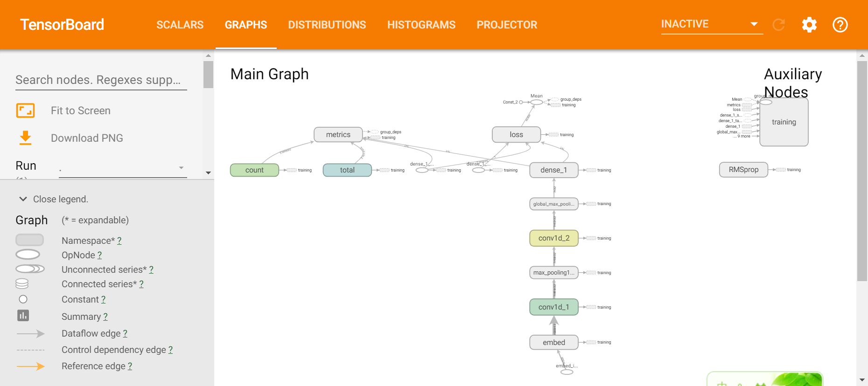Expand the RMSprop auxiliary node
Screen dimensions: 868x386
coord(744,170)
